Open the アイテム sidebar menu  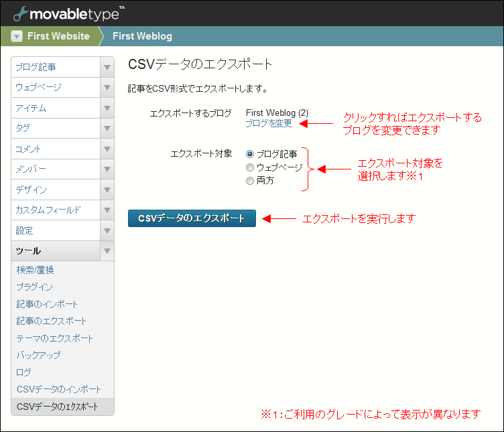[x=56, y=108]
